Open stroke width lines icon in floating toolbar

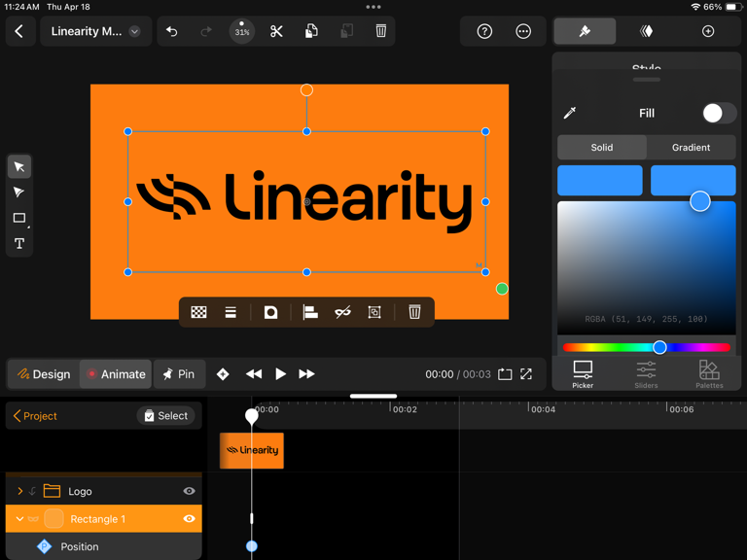(x=231, y=312)
